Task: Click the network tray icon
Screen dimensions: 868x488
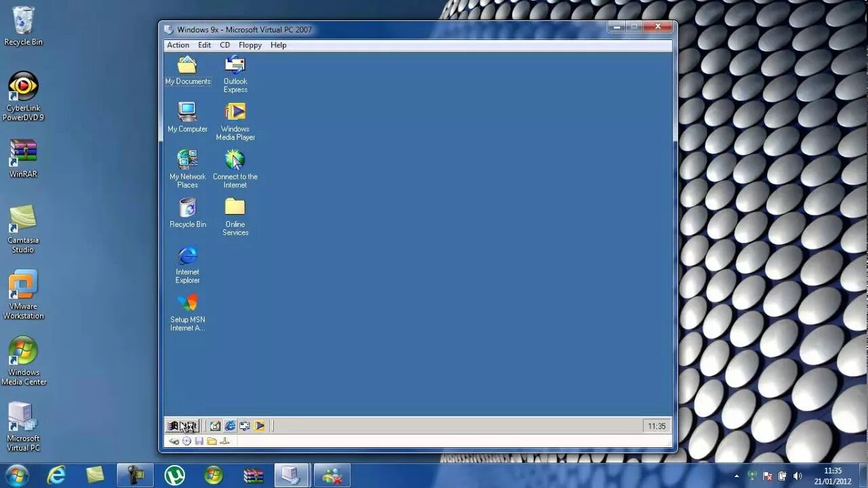Action: pyautogui.click(x=751, y=476)
